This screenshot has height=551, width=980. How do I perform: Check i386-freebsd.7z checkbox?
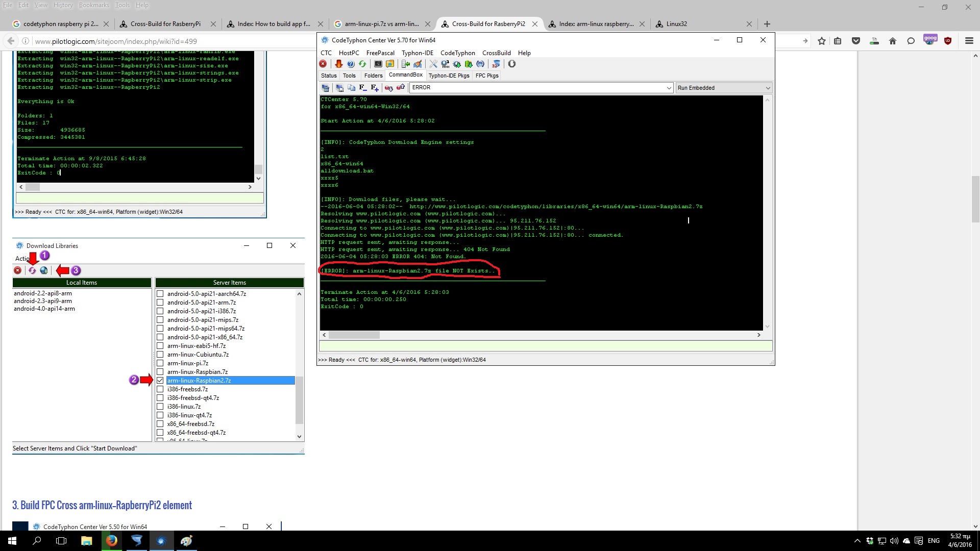click(160, 389)
